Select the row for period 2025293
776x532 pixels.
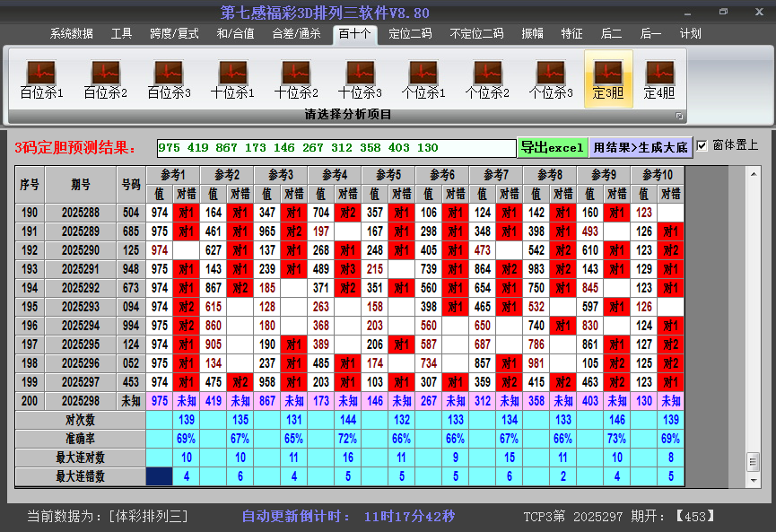click(81, 307)
